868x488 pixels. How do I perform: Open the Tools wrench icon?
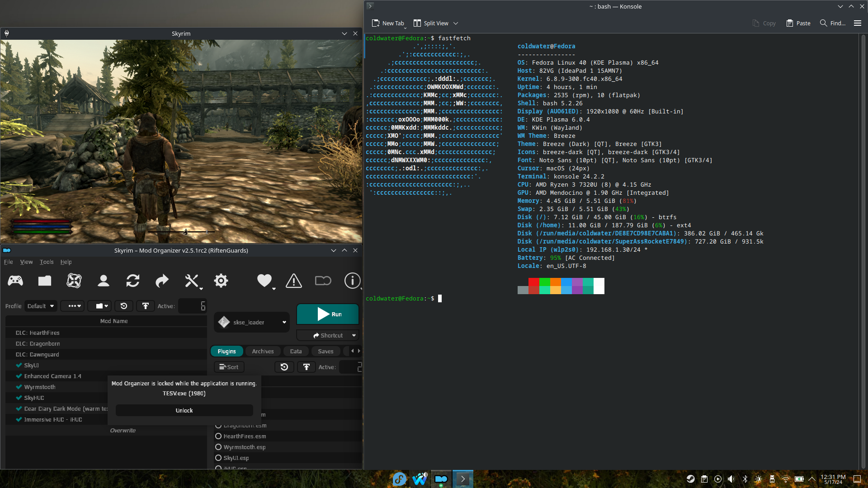point(192,281)
